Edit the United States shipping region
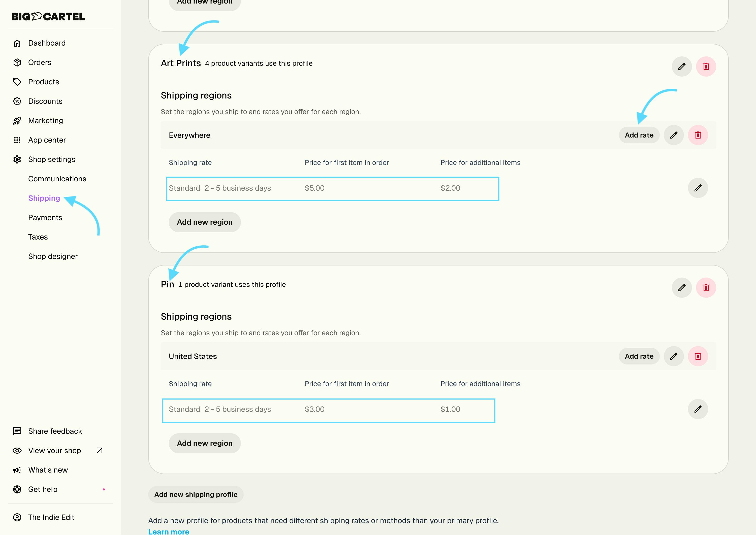Screen dimensions: 756x535 pyautogui.click(x=674, y=356)
